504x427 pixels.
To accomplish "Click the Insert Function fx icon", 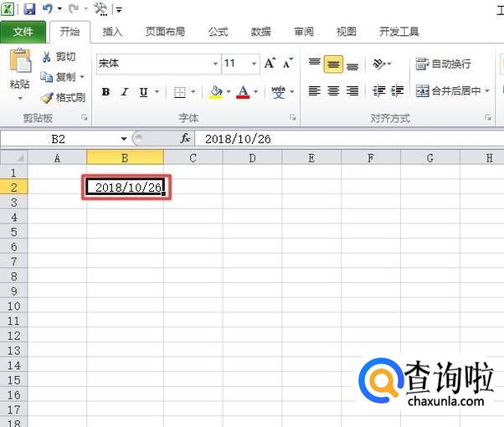I will tap(186, 139).
